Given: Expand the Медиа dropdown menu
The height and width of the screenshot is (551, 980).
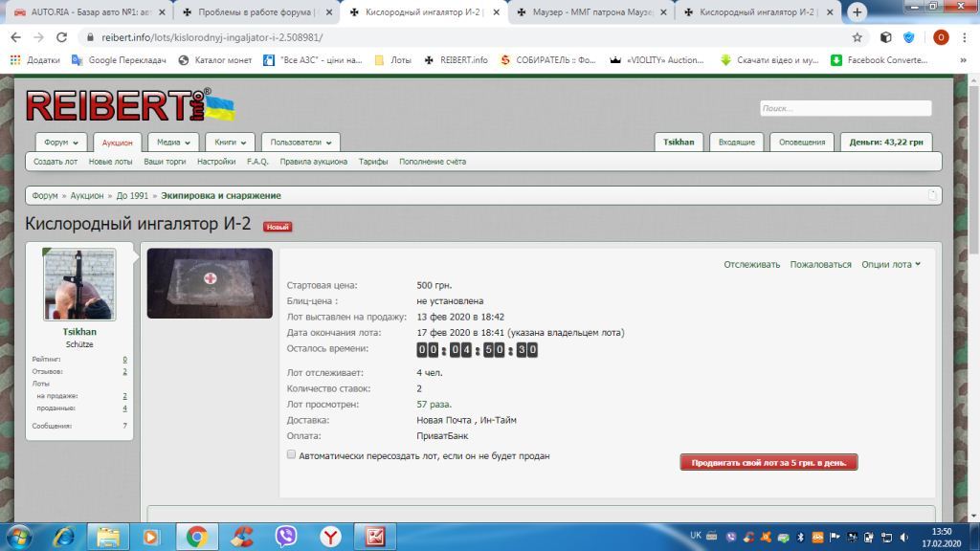Looking at the screenshot, I should pyautogui.click(x=173, y=143).
